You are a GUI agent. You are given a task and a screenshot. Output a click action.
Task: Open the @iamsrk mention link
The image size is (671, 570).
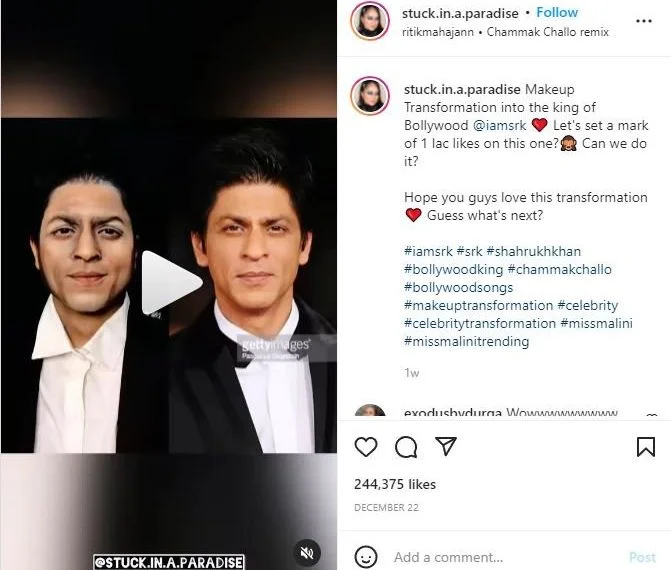[x=499, y=125]
